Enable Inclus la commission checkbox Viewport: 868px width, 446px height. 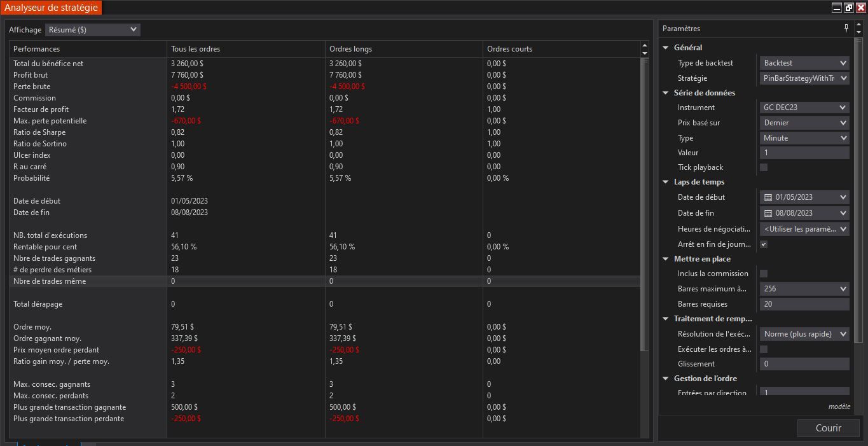pos(764,274)
